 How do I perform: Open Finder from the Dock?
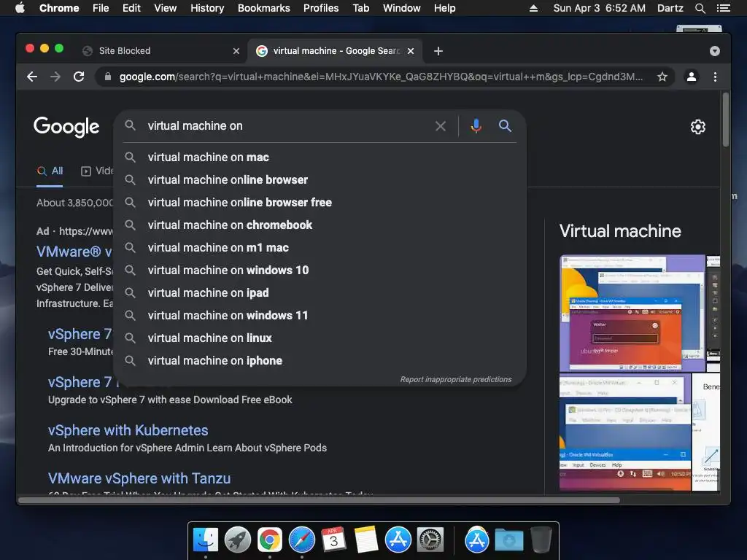pyautogui.click(x=206, y=540)
